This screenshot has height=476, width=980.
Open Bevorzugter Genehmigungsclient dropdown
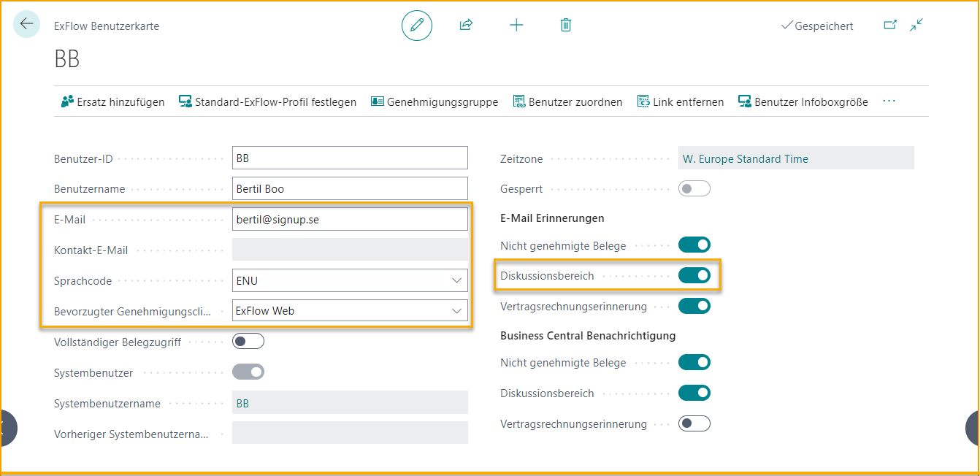coord(457,311)
